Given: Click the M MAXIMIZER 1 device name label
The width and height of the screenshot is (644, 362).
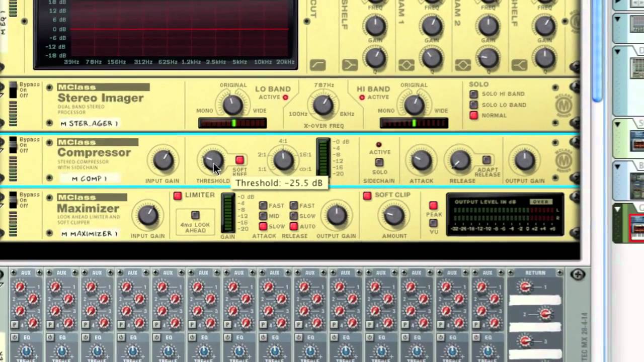Looking at the screenshot, I should tap(90, 233).
